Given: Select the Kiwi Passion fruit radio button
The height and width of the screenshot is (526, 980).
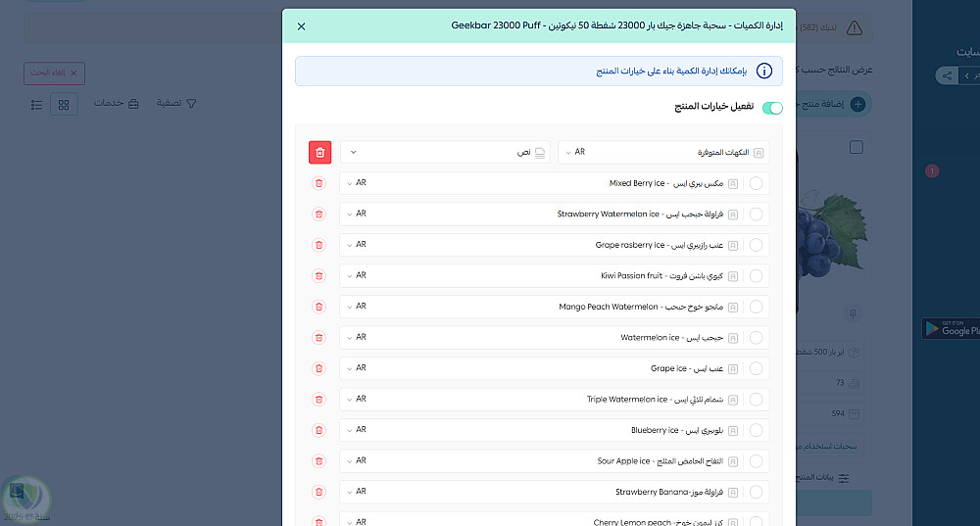Looking at the screenshot, I should [757, 275].
